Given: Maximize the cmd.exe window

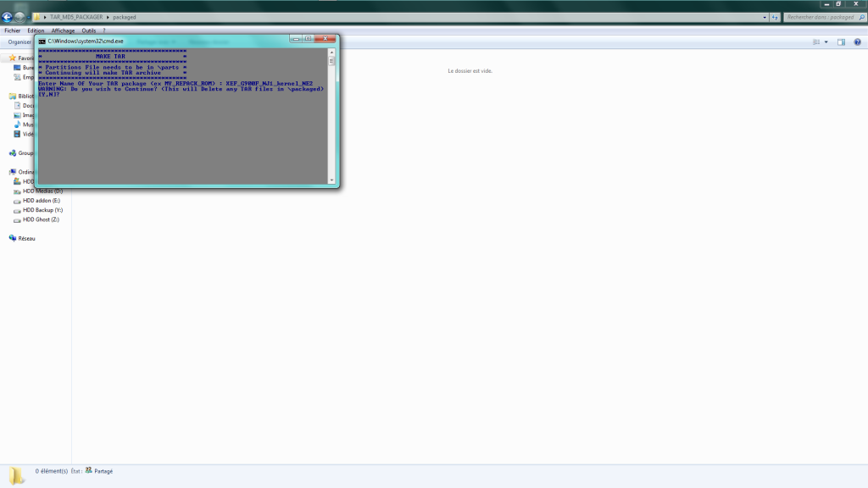Looking at the screenshot, I should (x=308, y=39).
